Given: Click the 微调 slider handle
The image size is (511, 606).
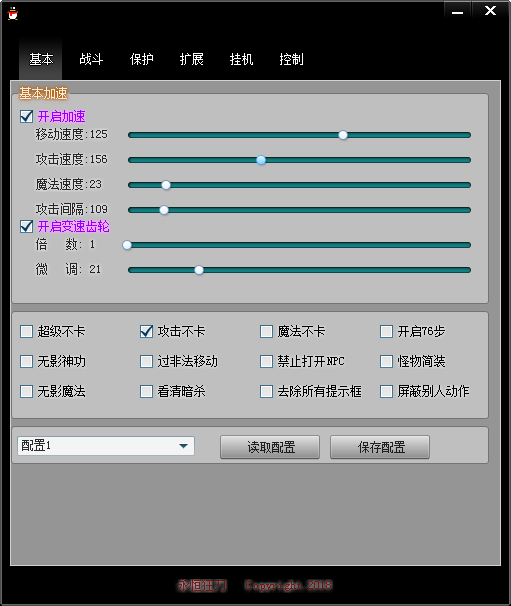Looking at the screenshot, I should 199,270.
